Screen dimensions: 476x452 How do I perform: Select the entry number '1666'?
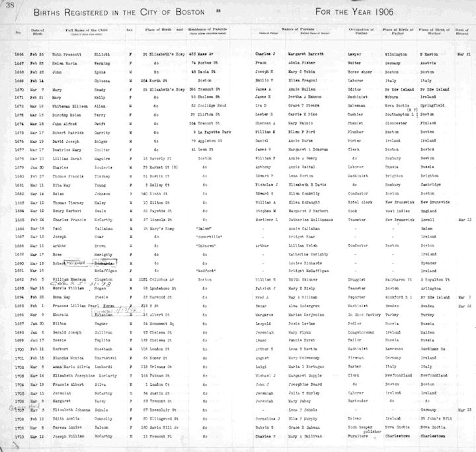(19, 54)
